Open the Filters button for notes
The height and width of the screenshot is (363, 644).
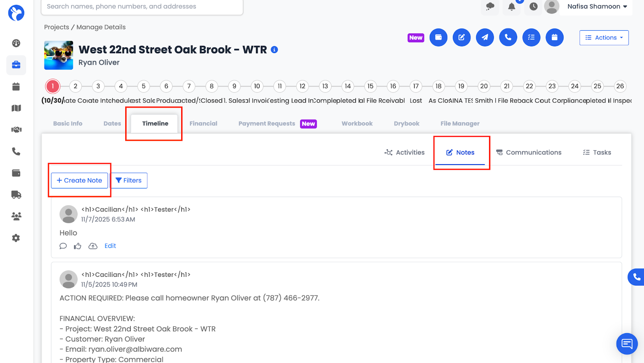click(x=129, y=180)
